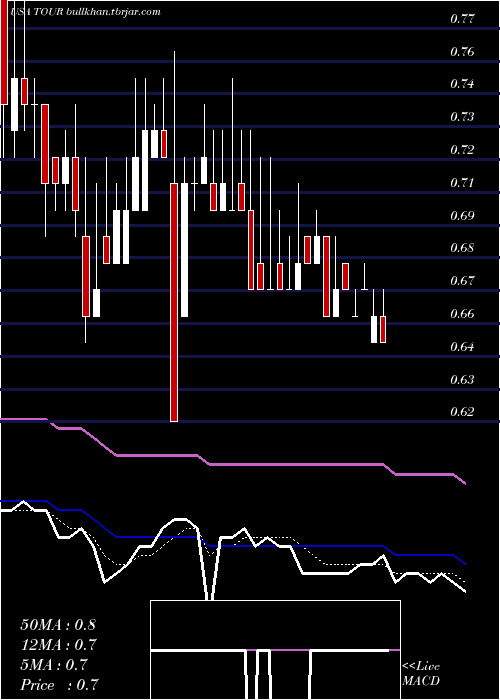Click the '12MA : 0.7' readout
Viewport: 500px width, 700px height.
pyautogui.click(x=58, y=645)
